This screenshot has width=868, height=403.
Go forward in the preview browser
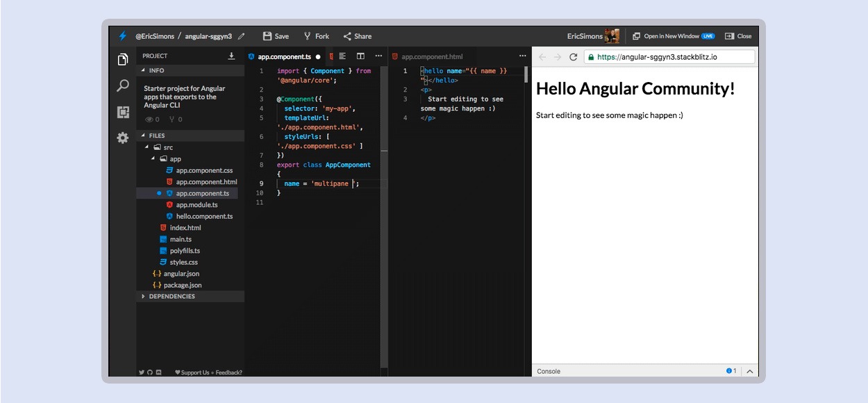coord(557,57)
